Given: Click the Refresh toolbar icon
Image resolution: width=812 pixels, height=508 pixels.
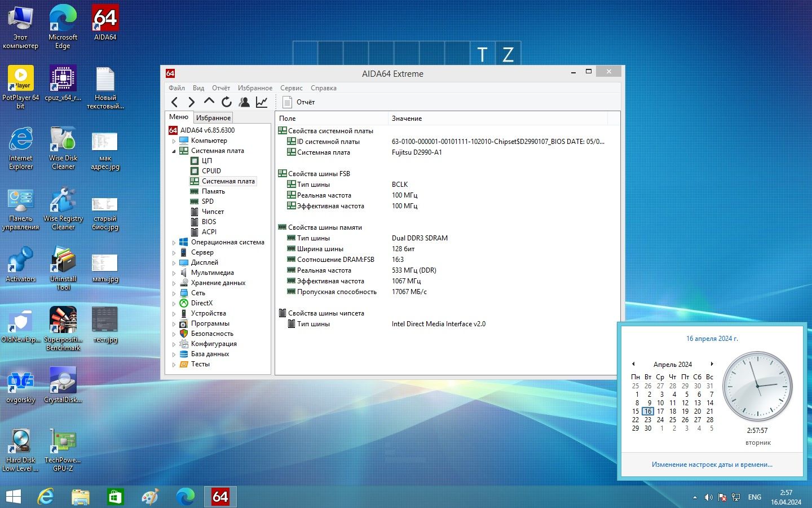Looking at the screenshot, I should point(227,102).
